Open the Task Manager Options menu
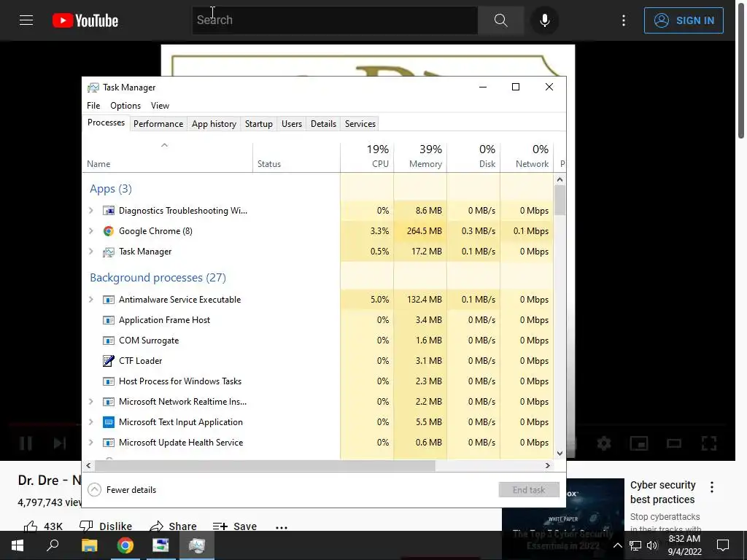 [x=125, y=105]
